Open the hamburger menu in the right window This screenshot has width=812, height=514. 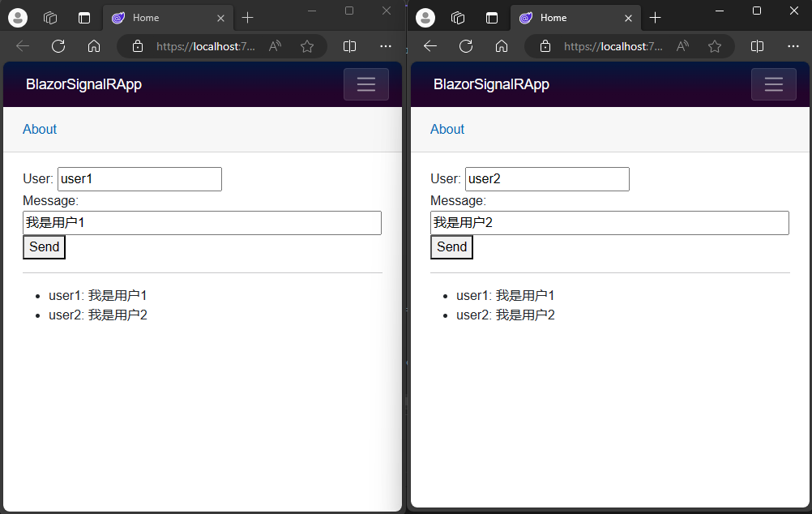(x=773, y=84)
